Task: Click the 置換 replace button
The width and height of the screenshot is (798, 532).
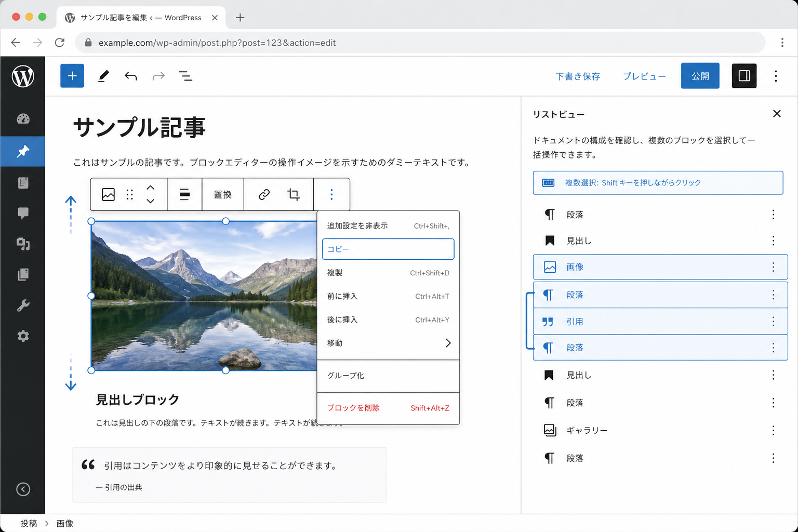Action: point(223,194)
